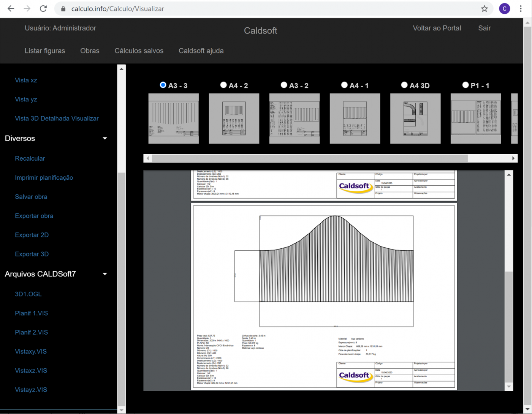Image resolution: width=532 pixels, height=414 pixels.
Task: Bookmark page with the star icon
Action: coord(484,9)
